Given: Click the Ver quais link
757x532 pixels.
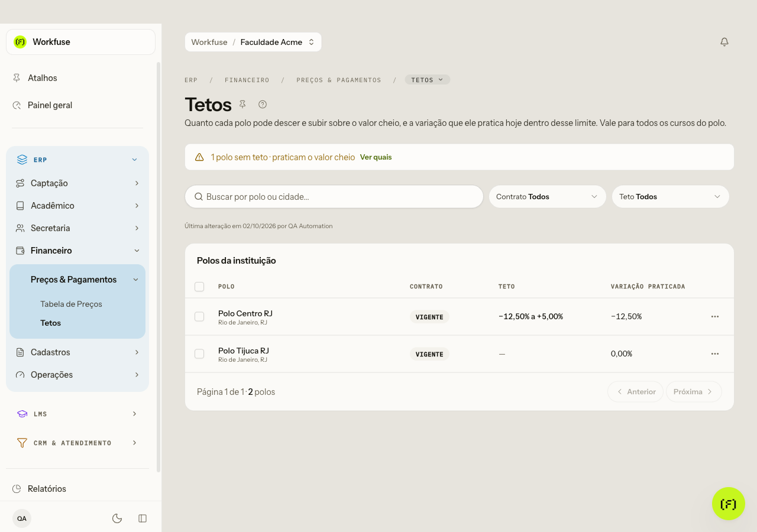Looking at the screenshot, I should 376,157.
